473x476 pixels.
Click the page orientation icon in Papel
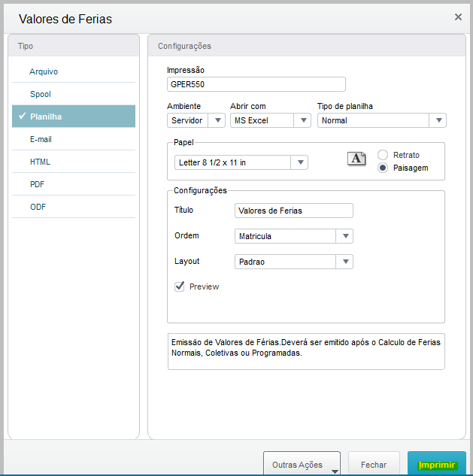click(x=356, y=159)
